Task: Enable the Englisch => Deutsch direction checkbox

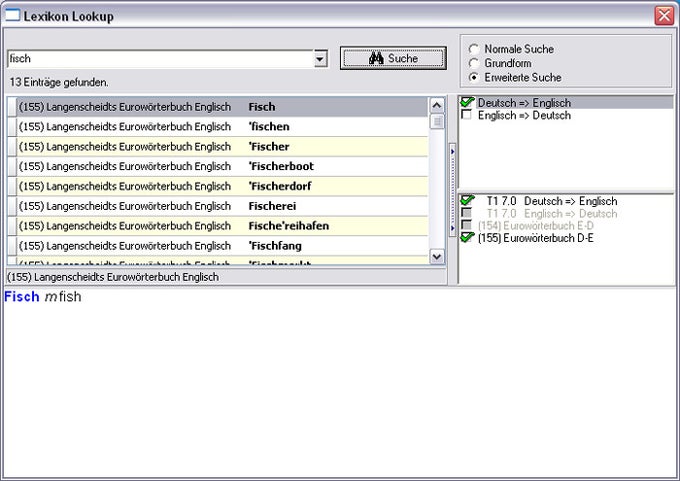Action: pos(467,115)
